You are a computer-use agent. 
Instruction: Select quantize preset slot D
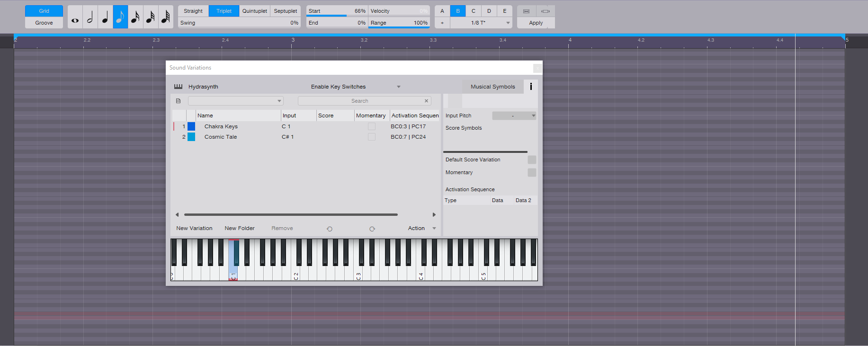(489, 11)
